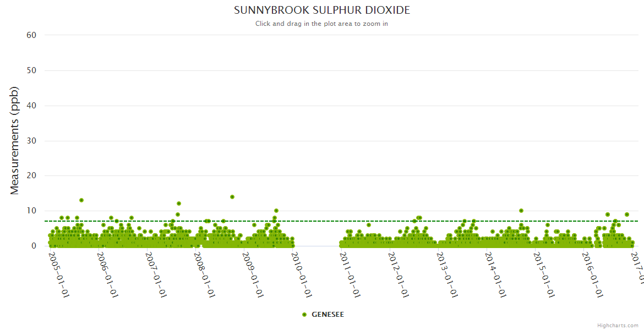Toggle the GENESEE series legend label
The height and width of the screenshot is (330, 644).
pos(328,315)
